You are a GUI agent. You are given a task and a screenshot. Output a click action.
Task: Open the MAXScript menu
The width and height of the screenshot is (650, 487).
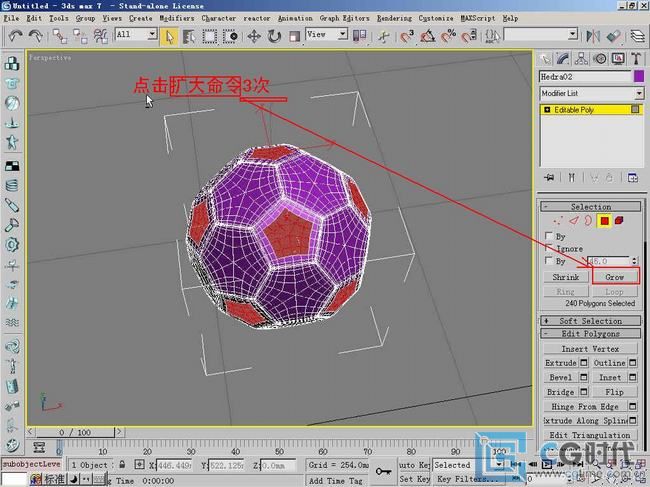pos(478,18)
